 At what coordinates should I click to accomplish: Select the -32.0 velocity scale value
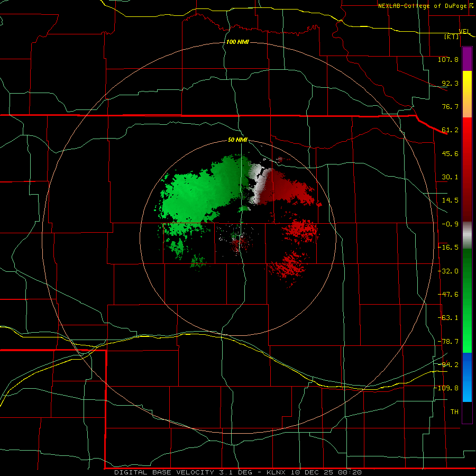coord(448,271)
